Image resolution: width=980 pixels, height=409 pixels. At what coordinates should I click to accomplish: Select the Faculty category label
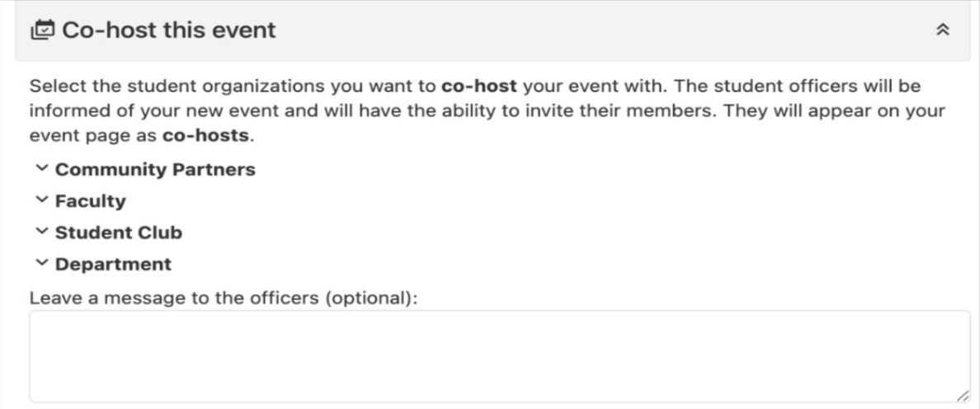90,201
